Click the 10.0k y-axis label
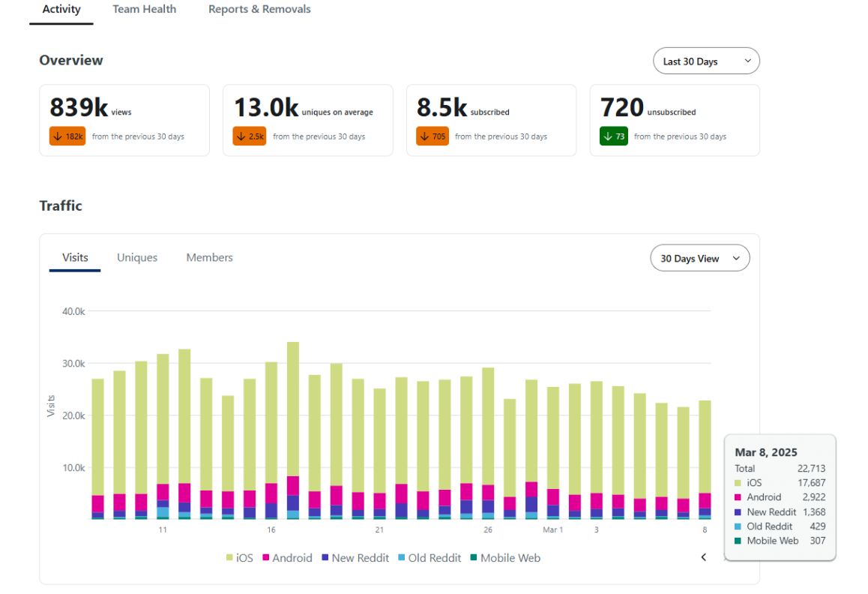 coord(73,468)
